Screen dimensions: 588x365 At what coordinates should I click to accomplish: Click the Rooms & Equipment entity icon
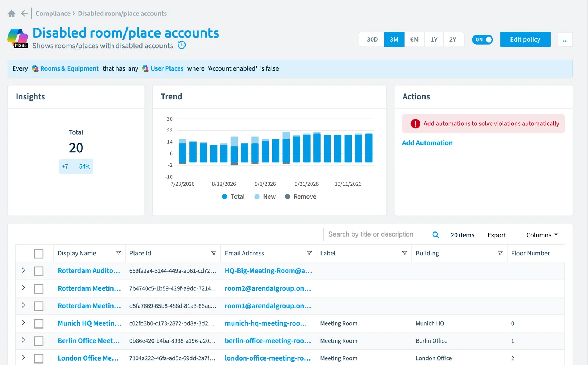coord(35,69)
